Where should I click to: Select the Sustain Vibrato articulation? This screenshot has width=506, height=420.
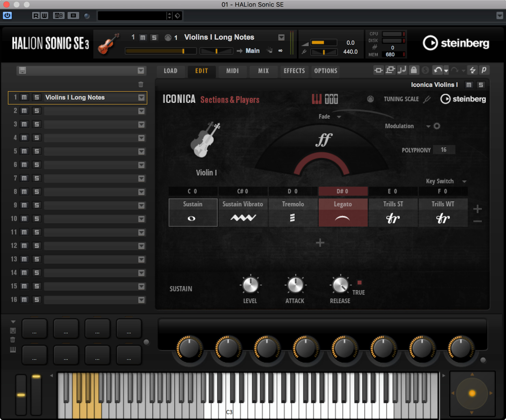coord(243,212)
